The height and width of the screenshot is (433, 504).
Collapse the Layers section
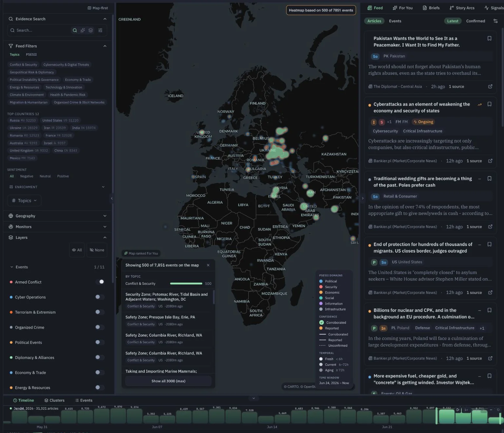pos(105,237)
